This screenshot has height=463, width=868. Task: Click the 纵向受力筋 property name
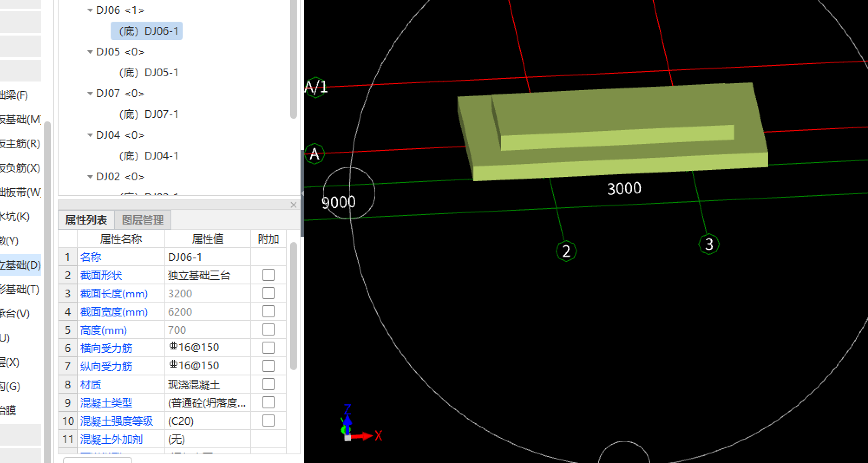(106, 366)
